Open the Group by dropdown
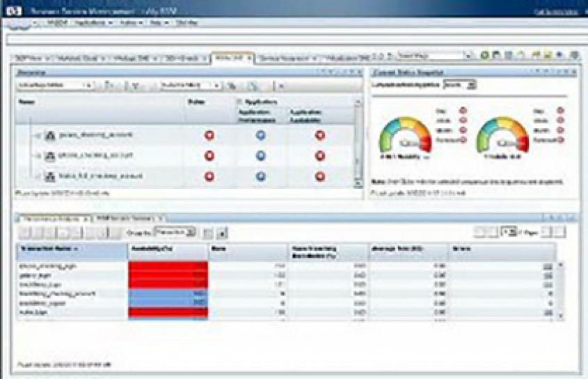 tap(175, 232)
